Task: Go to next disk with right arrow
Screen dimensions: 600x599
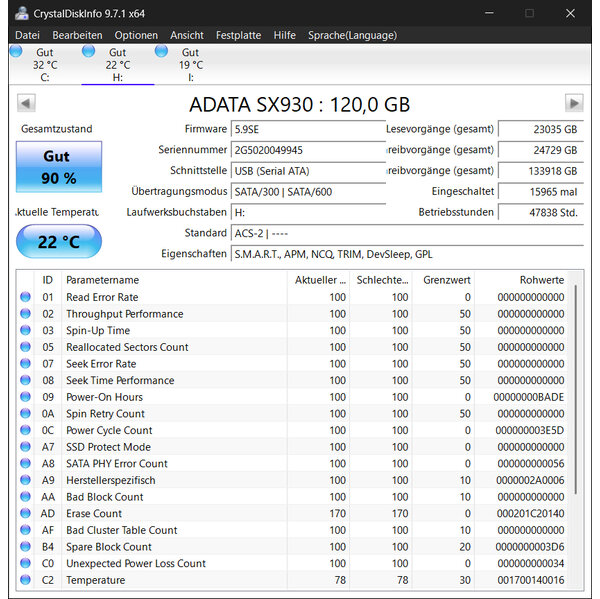Action: [x=573, y=103]
